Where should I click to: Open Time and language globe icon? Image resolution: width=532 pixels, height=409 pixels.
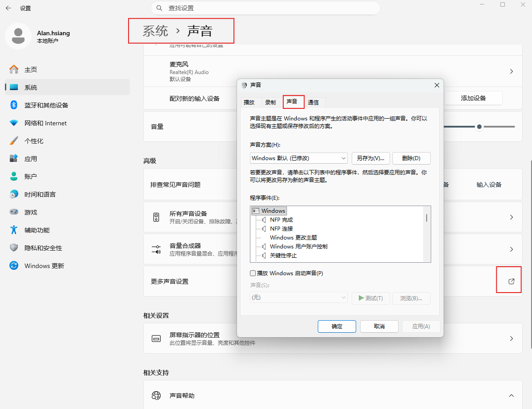coord(14,194)
